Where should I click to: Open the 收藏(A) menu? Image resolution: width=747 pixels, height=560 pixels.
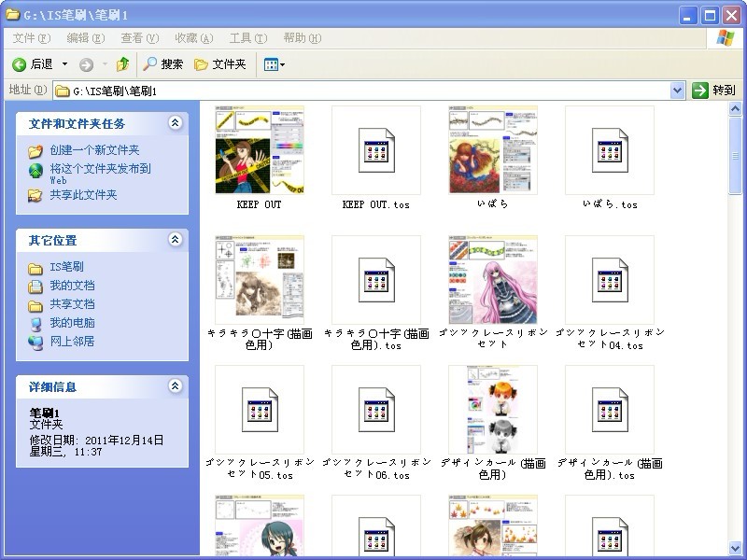[194, 38]
